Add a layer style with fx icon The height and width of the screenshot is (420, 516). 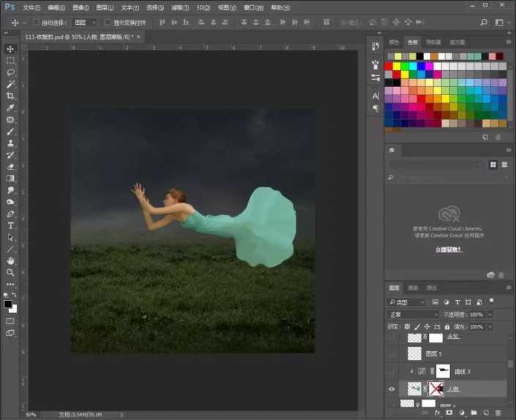point(437,413)
